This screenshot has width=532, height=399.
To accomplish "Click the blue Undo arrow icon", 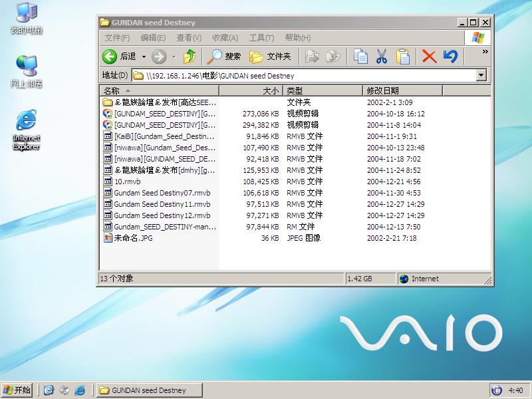I will (x=451, y=57).
